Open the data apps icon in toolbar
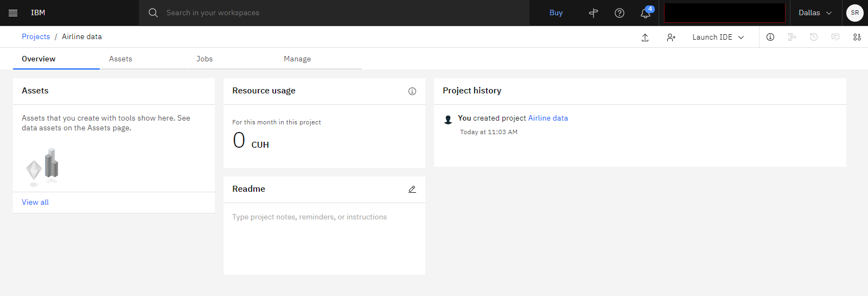Image resolution: width=868 pixels, height=296 pixels. click(857, 37)
